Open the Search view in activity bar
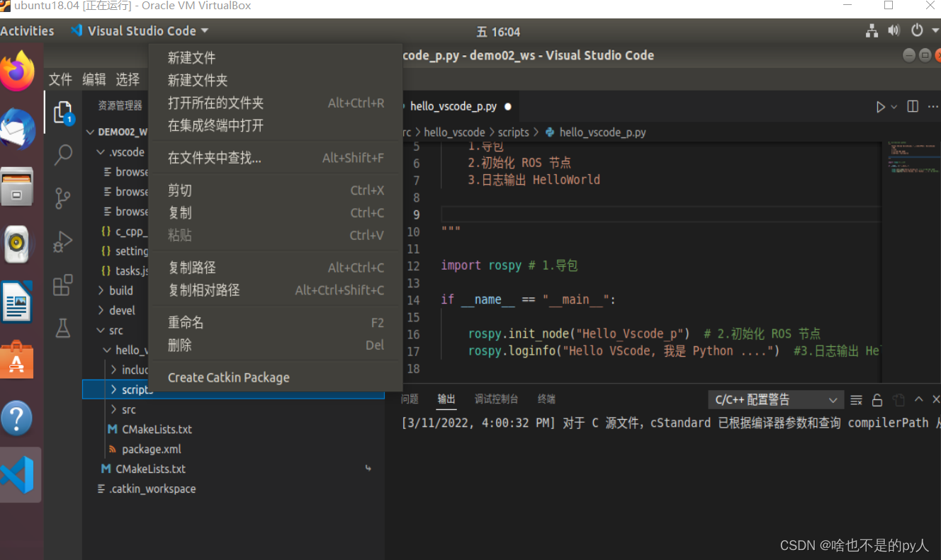This screenshot has height=560, width=941. [x=65, y=154]
